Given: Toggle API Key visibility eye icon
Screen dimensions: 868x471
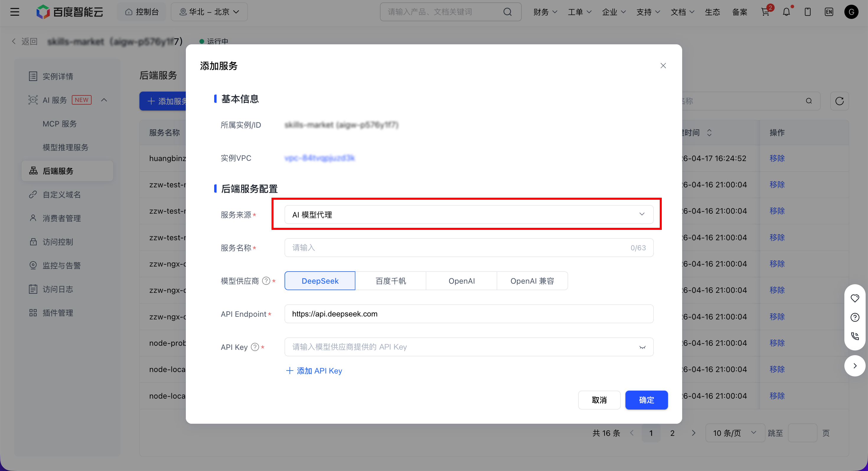Looking at the screenshot, I should coord(642,347).
